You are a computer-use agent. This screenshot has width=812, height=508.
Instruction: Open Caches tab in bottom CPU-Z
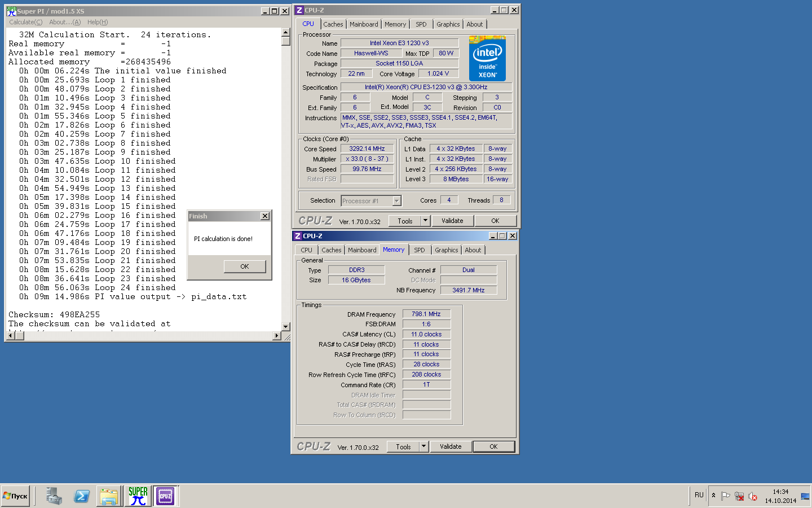(331, 250)
